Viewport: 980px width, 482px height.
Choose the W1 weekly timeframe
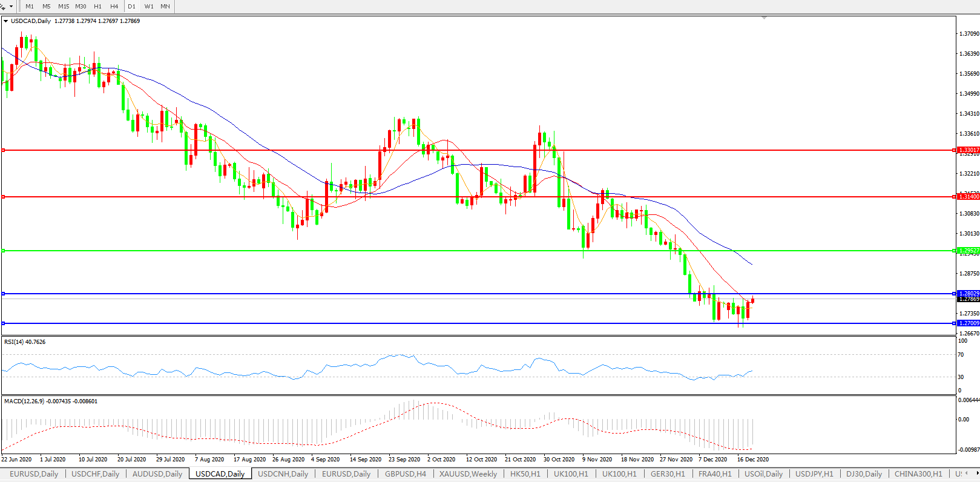(149, 7)
